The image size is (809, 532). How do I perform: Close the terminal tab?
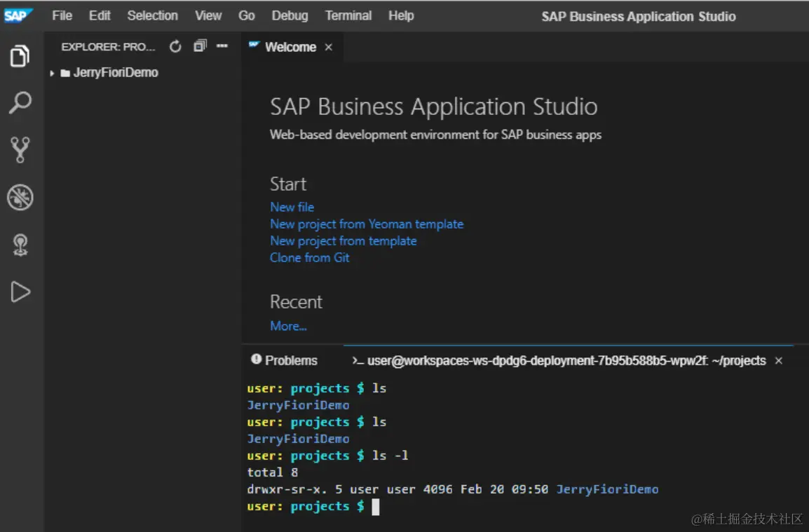pos(779,361)
